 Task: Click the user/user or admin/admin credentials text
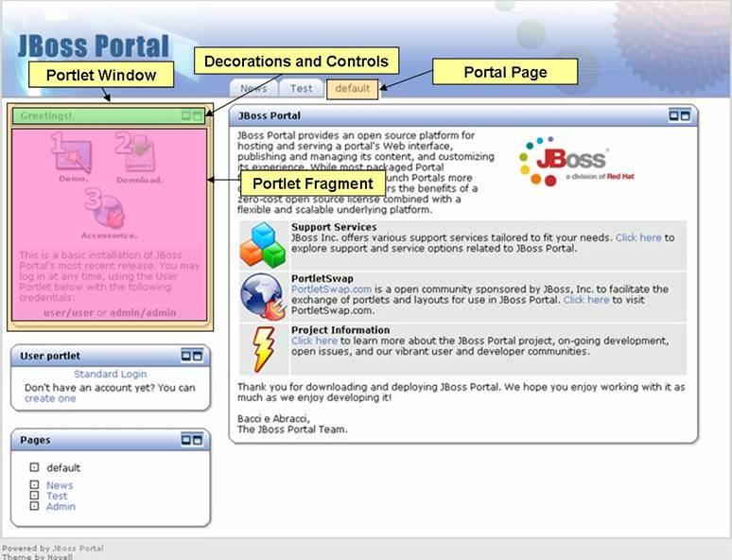pyautogui.click(x=110, y=312)
